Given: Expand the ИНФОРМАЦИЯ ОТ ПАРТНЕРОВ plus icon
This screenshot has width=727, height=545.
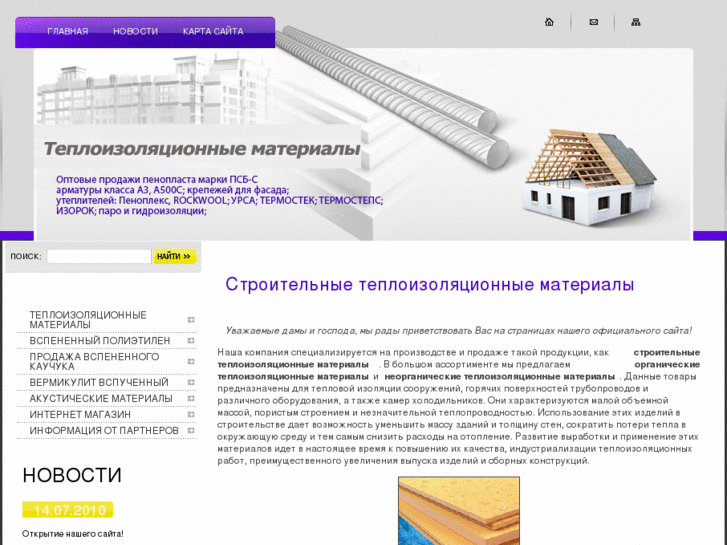Looking at the screenshot, I should pos(191,431).
